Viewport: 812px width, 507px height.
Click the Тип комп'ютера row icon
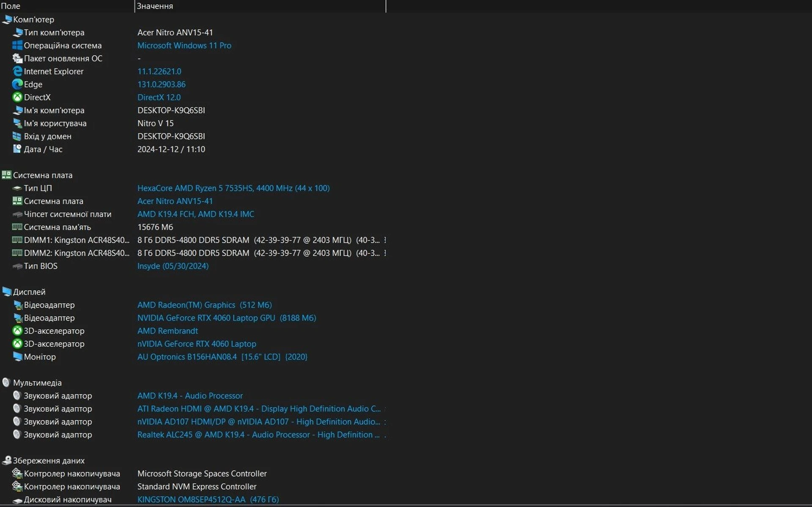(17, 33)
